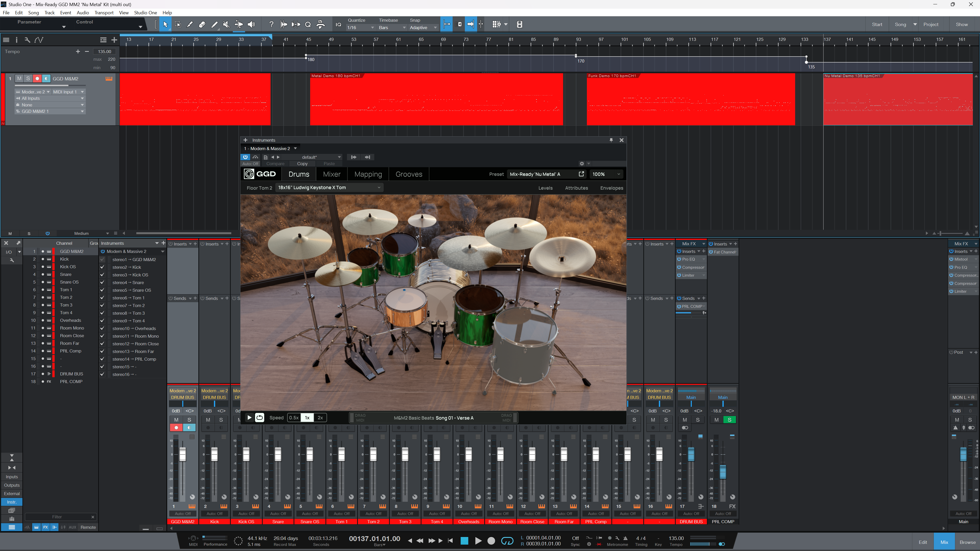Viewport: 980px width, 551px height.
Task: Toggle the loop button in transport
Action: coord(507,541)
